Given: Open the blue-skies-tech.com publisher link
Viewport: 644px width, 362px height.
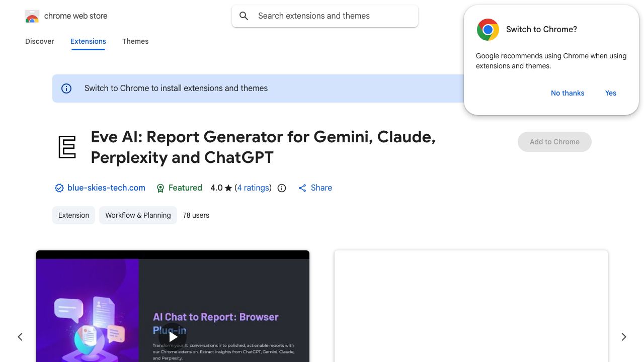Looking at the screenshot, I should pos(106,188).
